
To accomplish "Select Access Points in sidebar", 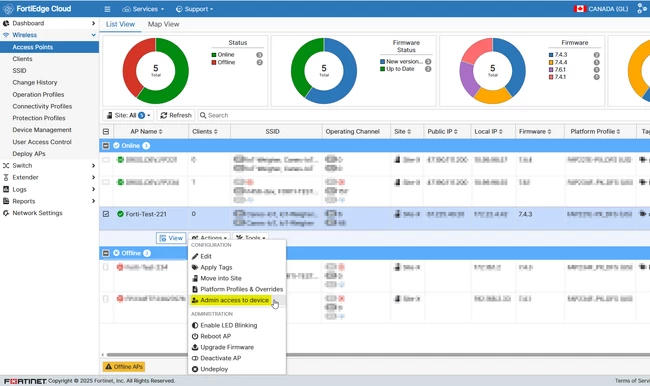I will (49, 47).
